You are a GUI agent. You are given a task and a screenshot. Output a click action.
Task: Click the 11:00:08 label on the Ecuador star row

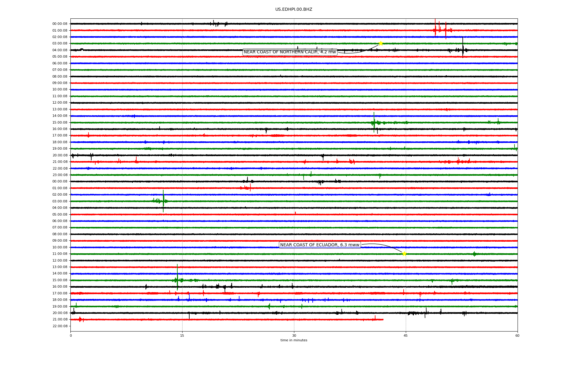pos(60,254)
